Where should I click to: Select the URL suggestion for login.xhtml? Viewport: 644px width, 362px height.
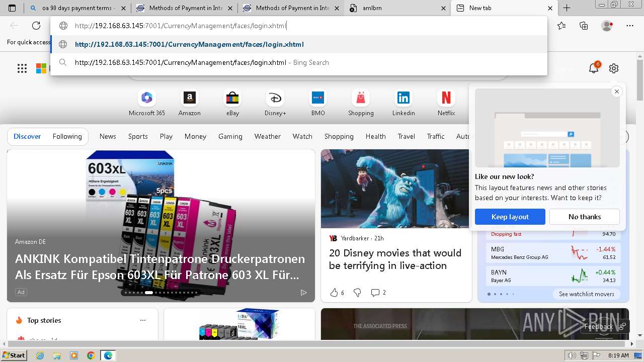coord(299,44)
